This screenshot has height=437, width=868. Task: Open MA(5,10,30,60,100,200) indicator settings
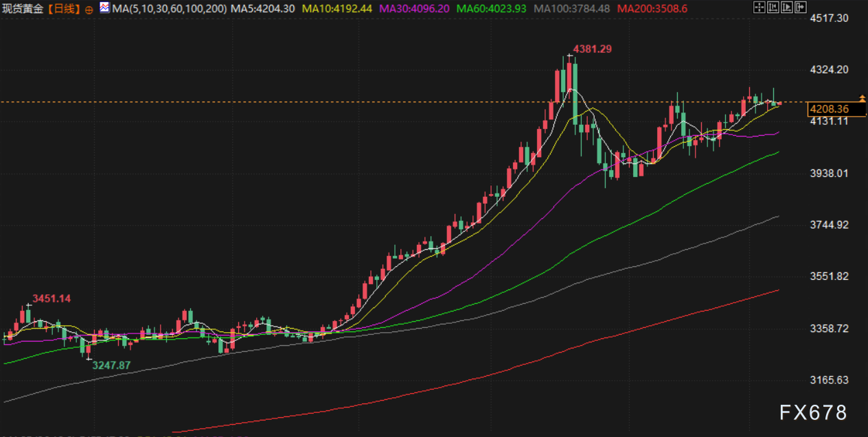click(168, 9)
